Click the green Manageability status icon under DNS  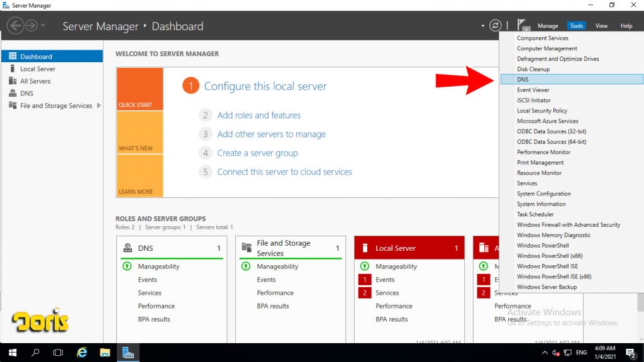[127, 266]
